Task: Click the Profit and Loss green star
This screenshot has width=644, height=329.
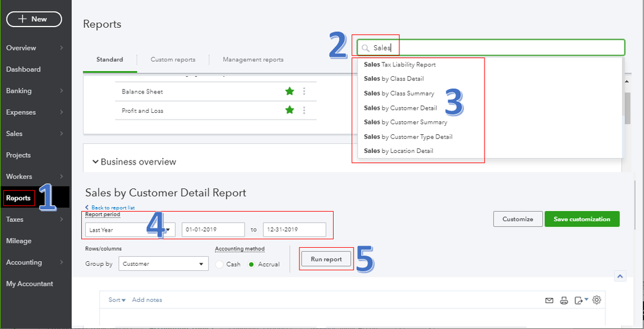Action: [x=290, y=111]
